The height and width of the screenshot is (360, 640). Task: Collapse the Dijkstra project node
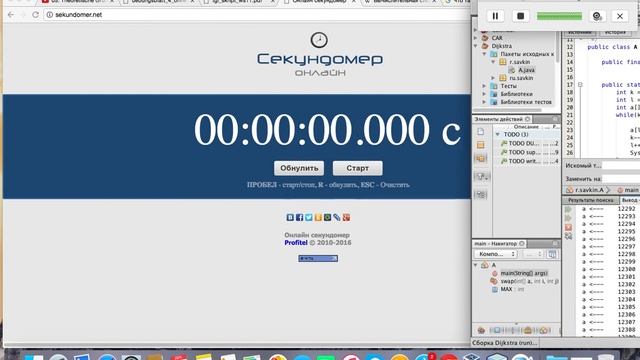click(476, 46)
